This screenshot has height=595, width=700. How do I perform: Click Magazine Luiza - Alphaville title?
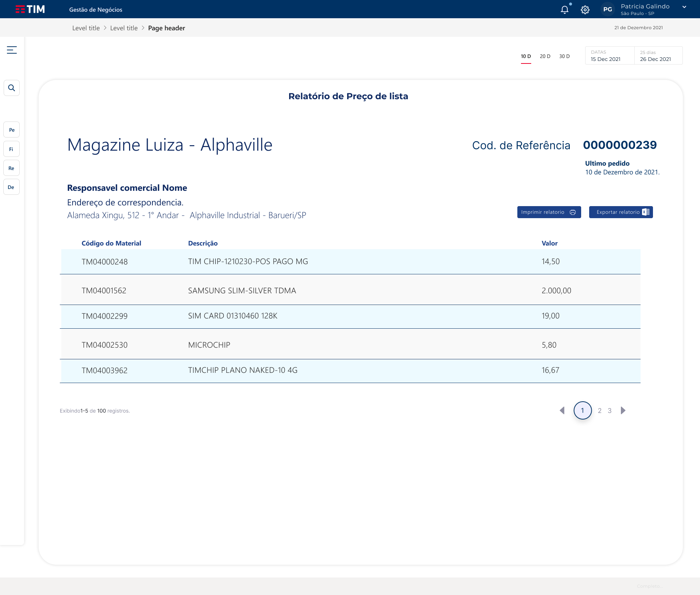tap(170, 145)
